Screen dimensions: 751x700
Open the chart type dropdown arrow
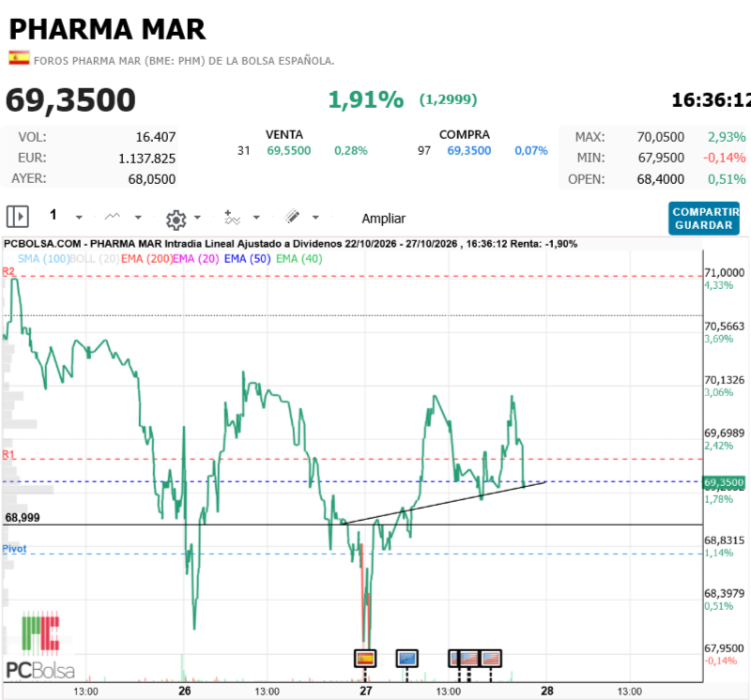tap(138, 218)
